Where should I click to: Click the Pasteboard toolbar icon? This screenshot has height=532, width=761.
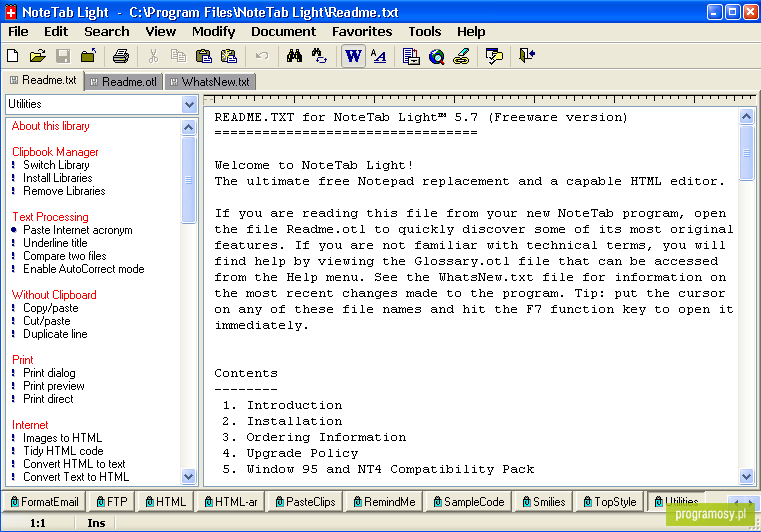point(229,56)
